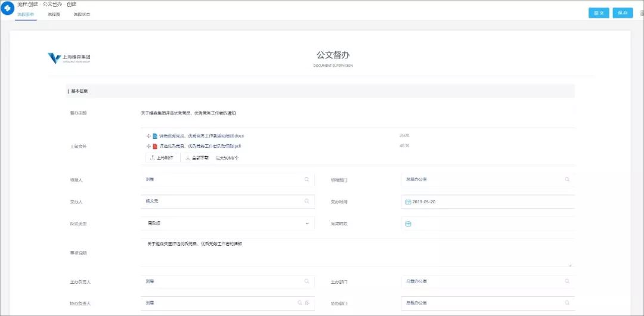Open the 流程状态 tab

[x=82, y=14]
